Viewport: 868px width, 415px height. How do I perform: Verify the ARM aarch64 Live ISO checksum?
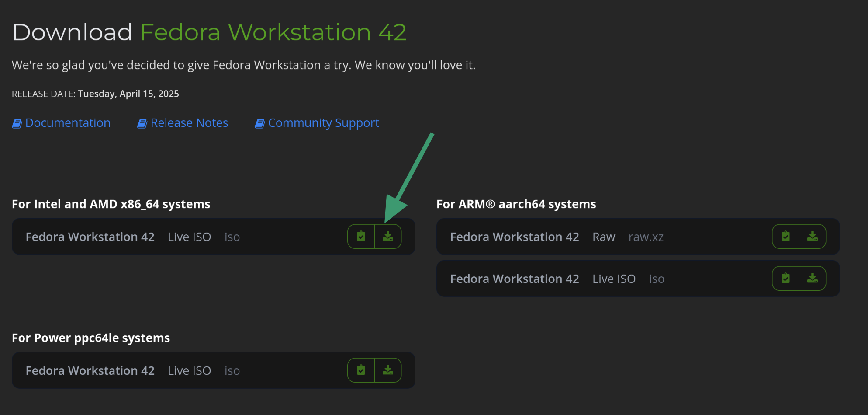click(785, 279)
